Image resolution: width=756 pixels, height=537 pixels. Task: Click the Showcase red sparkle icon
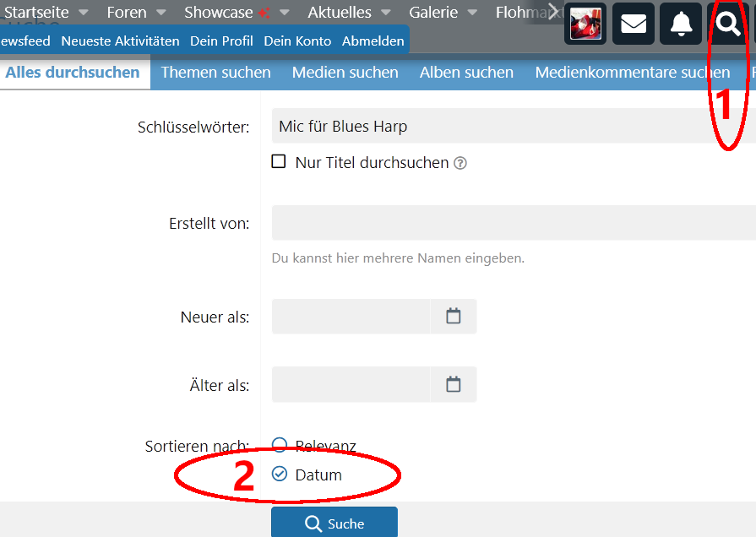(x=264, y=13)
